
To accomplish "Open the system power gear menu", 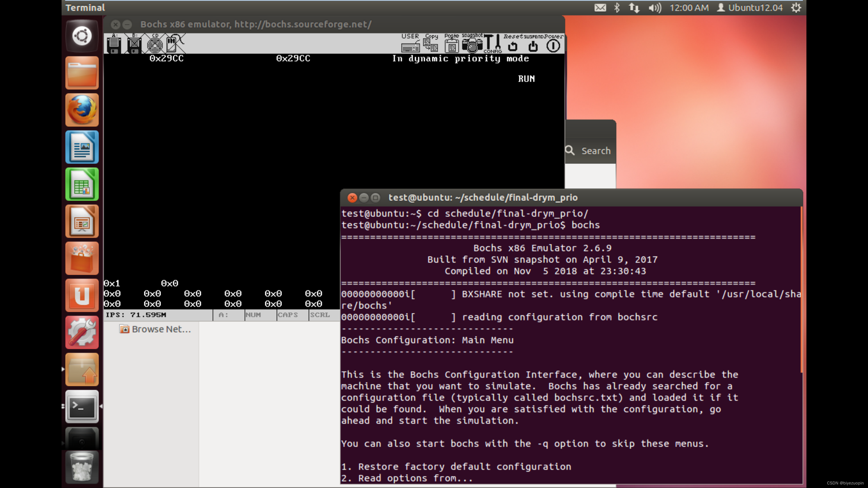I will tap(796, 7).
